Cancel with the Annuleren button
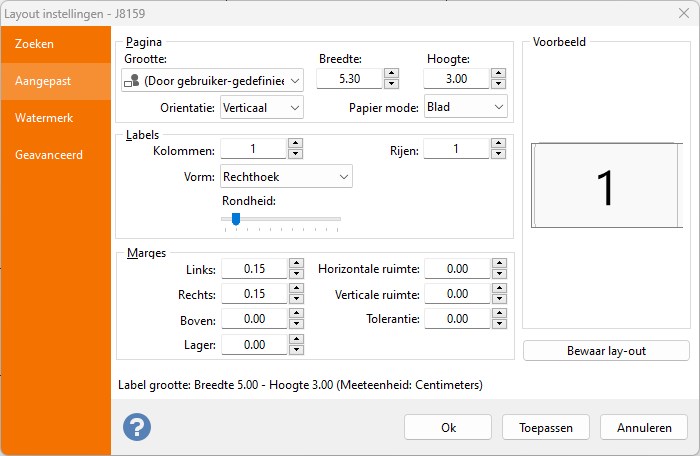Image resolution: width=700 pixels, height=456 pixels. (x=644, y=427)
